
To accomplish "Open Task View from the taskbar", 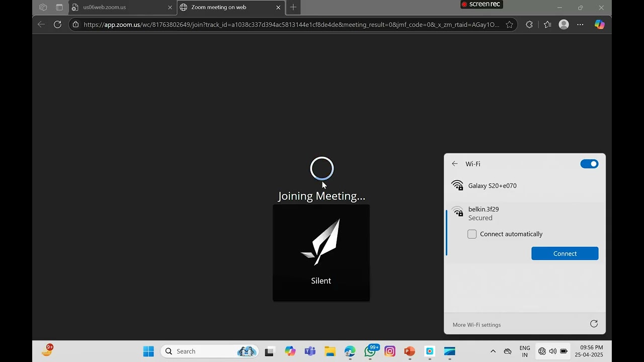I will point(269,351).
